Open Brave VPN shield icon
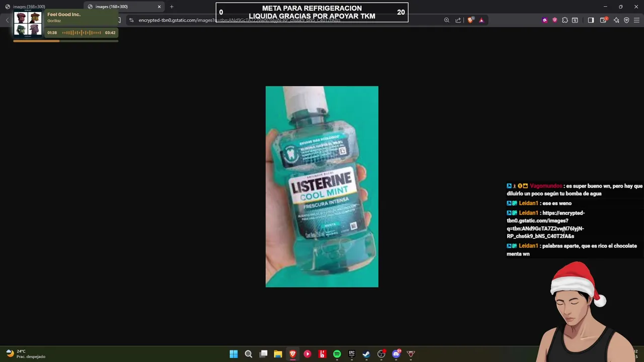This screenshot has height=362, width=644. [626, 20]
